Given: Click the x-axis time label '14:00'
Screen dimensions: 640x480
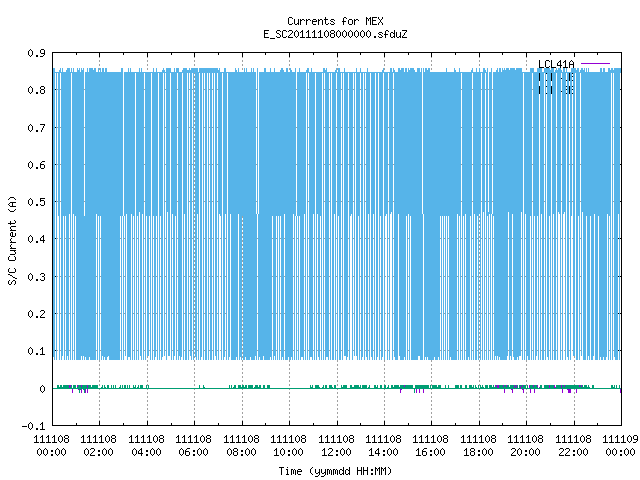Looking at the screenshot, I should point(383,452).
